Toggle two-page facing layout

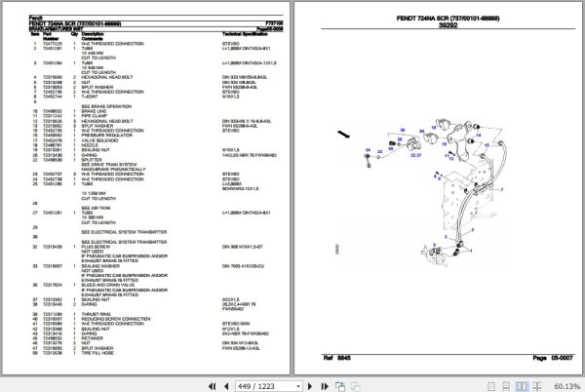(x=522, y=386)
